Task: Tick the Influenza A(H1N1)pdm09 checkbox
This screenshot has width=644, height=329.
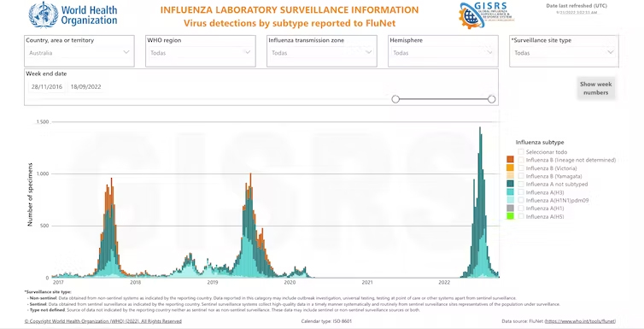Action: point(521,200)
